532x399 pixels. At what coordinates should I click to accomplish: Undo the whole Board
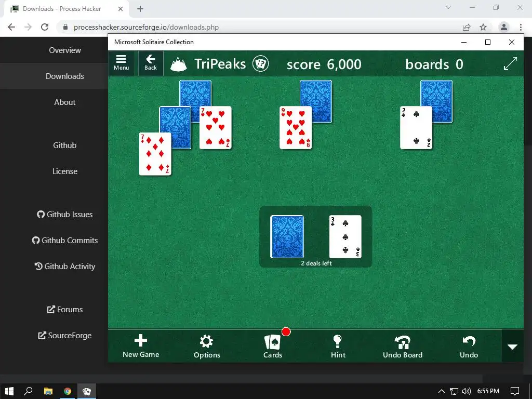[403, 346]
